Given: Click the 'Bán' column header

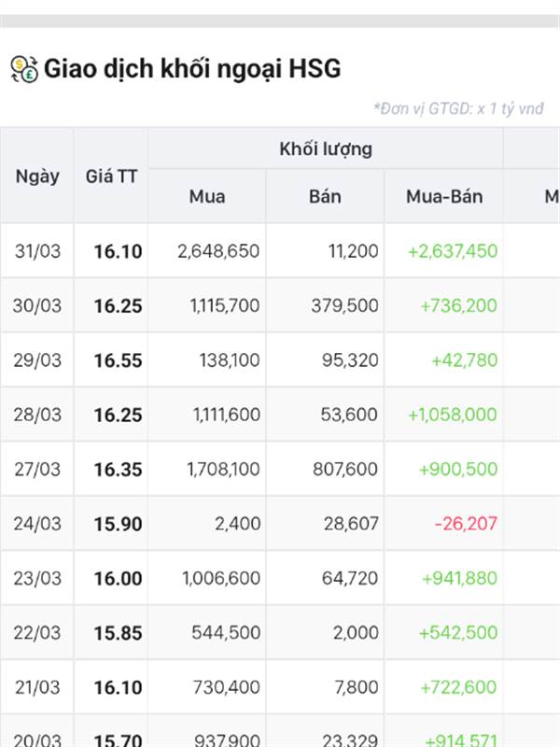Looking at the screenshot, I should tap(325, 196).
